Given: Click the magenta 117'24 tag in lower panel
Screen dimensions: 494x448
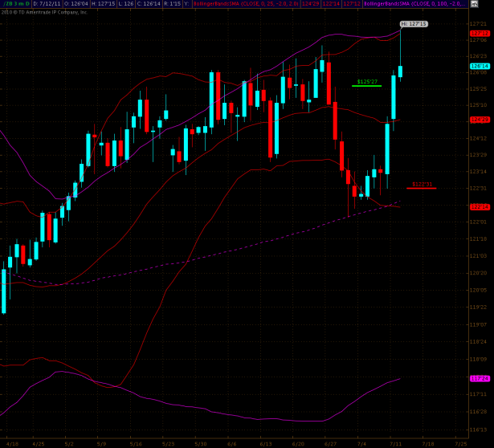Looking at the screenshot, I should point(480,378).
